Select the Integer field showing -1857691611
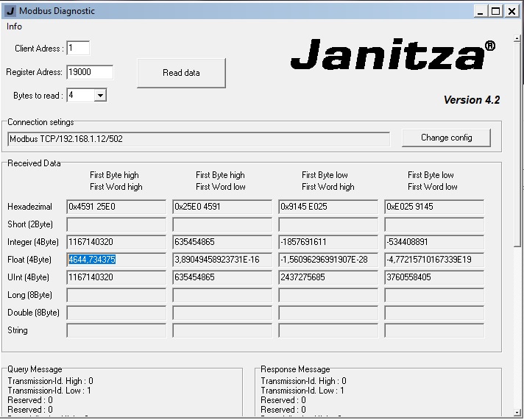 pos(328,242)
